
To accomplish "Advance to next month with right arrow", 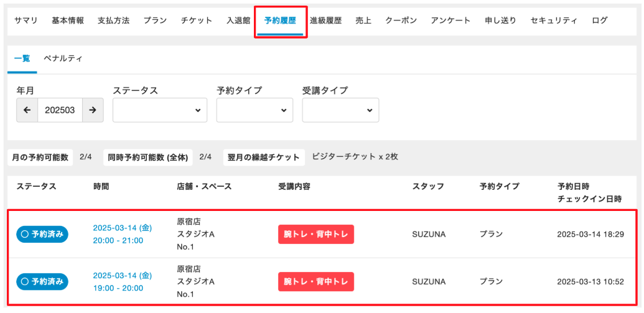I will (x=92, y=110).
